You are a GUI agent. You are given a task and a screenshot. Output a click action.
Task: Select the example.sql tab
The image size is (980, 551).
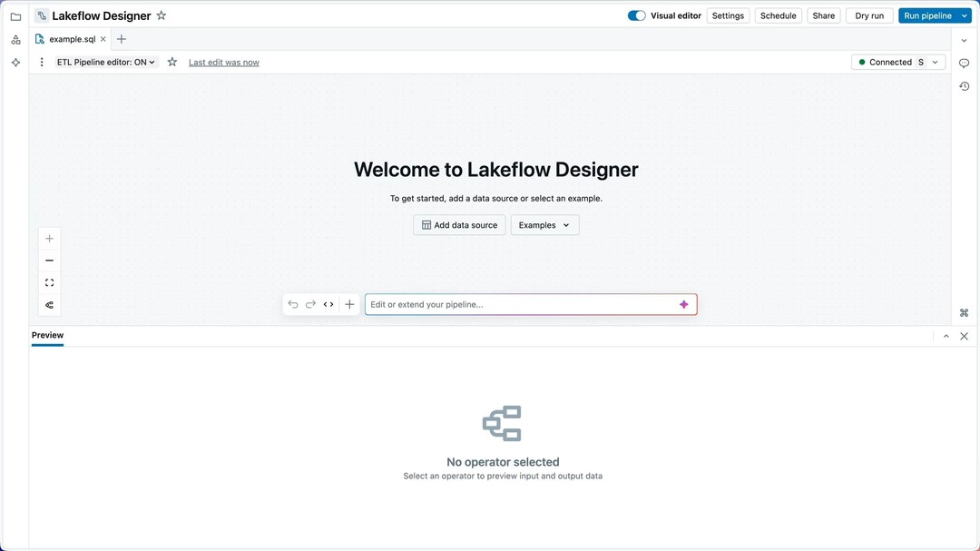(72, 39)
